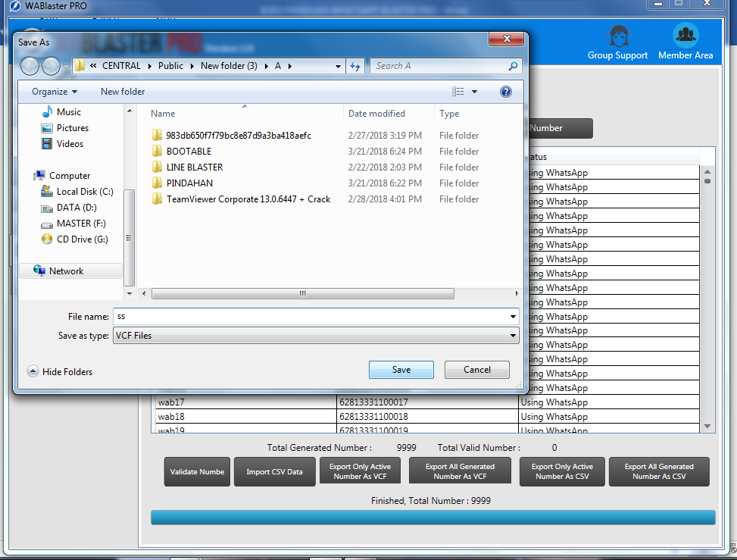
Task: Expand the view options dropdown arrow
Action: (x=475, y=92)
